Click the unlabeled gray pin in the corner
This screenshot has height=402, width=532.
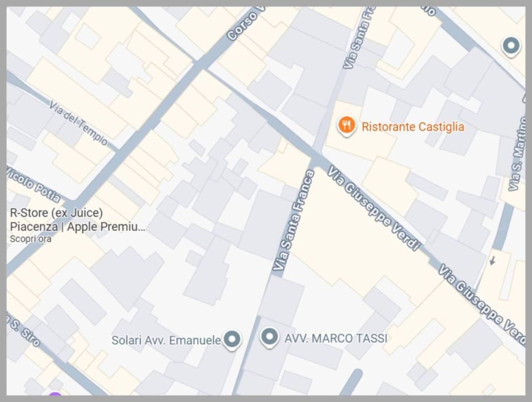click(x=511, y=46)
